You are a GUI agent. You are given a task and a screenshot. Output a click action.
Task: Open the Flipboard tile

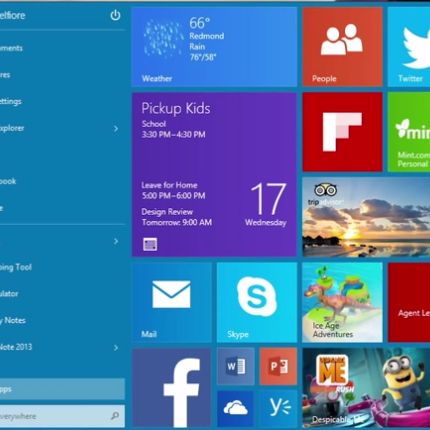coord(342,132)
